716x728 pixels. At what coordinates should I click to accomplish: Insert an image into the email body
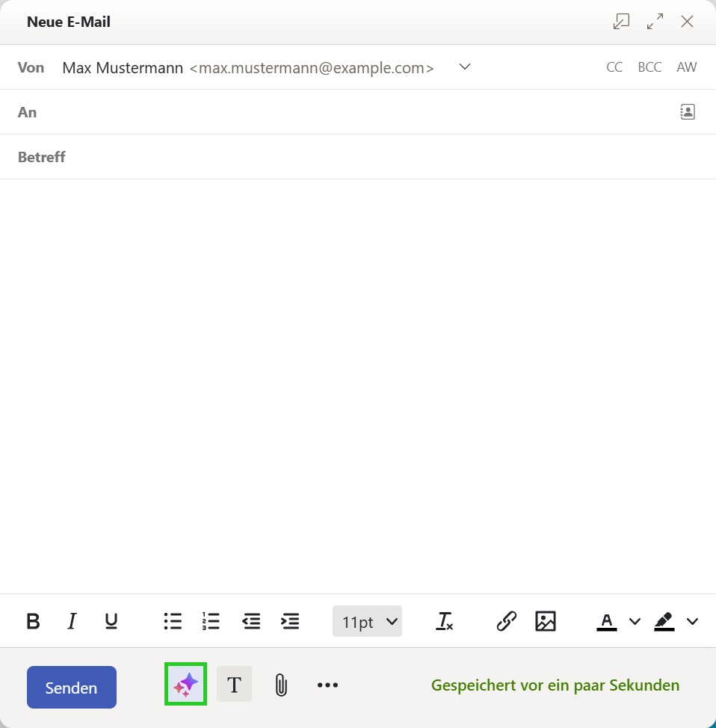pos(546,621)
